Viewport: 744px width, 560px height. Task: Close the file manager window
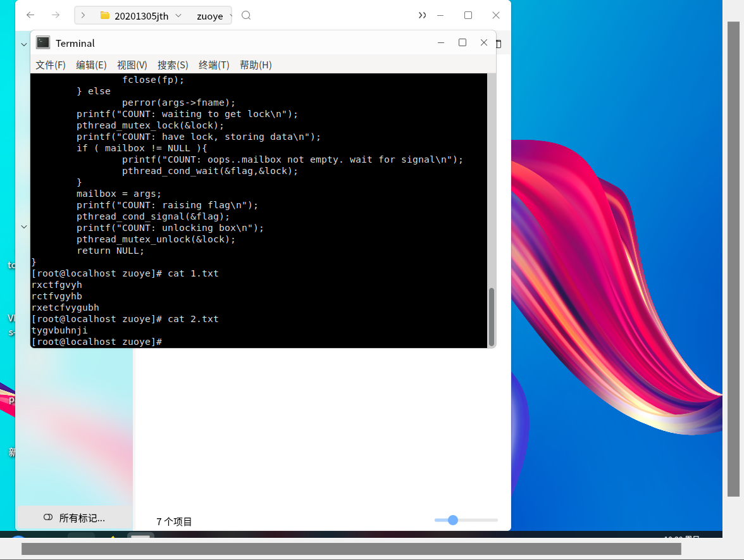pos(496,15)
